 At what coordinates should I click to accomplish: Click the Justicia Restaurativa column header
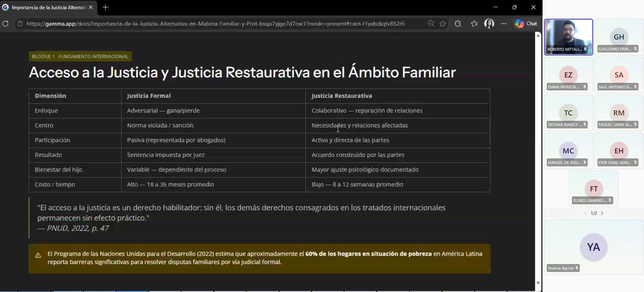[x=342, y=96]
